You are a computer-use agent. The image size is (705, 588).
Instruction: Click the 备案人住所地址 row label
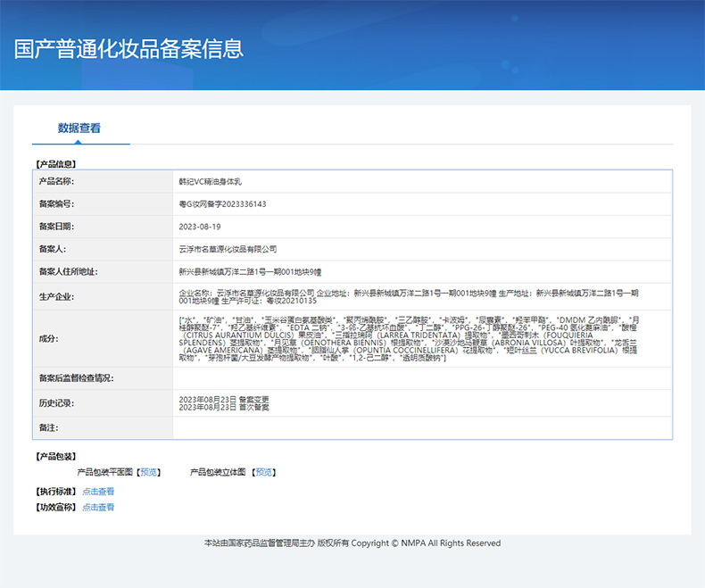(x=68, y=271)
